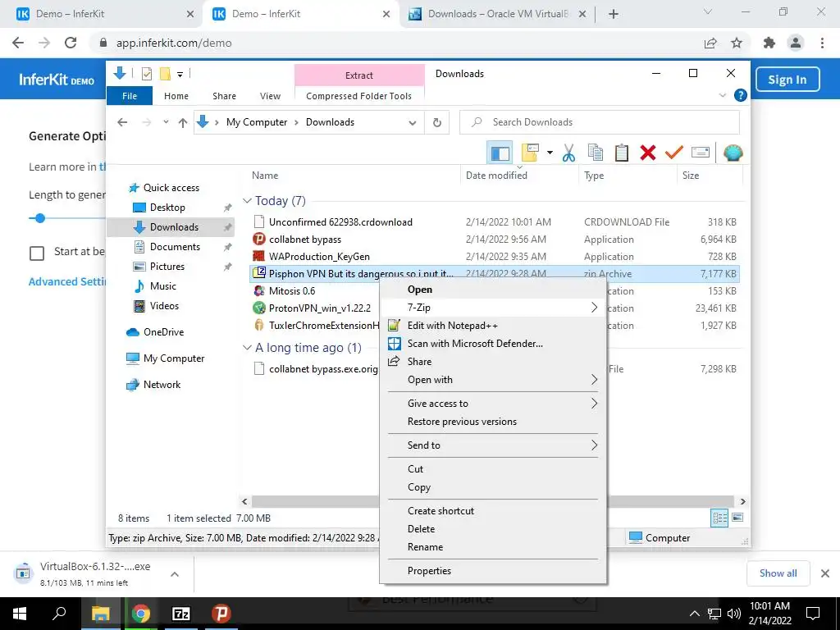840x630 pixels.
Task: Switch to large icons view in status bar
Action: click(x=737, y=518)
